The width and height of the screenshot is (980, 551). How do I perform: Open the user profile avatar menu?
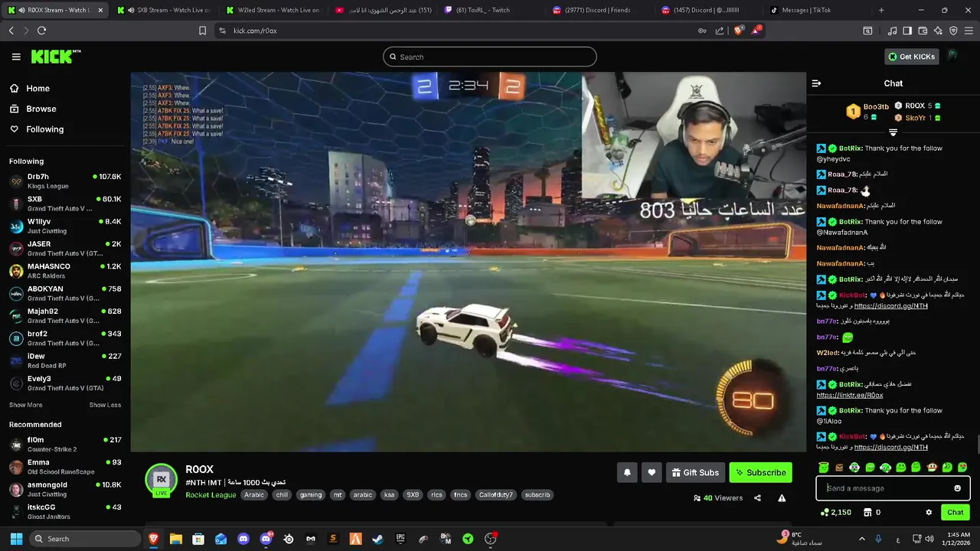pos(952,56)
